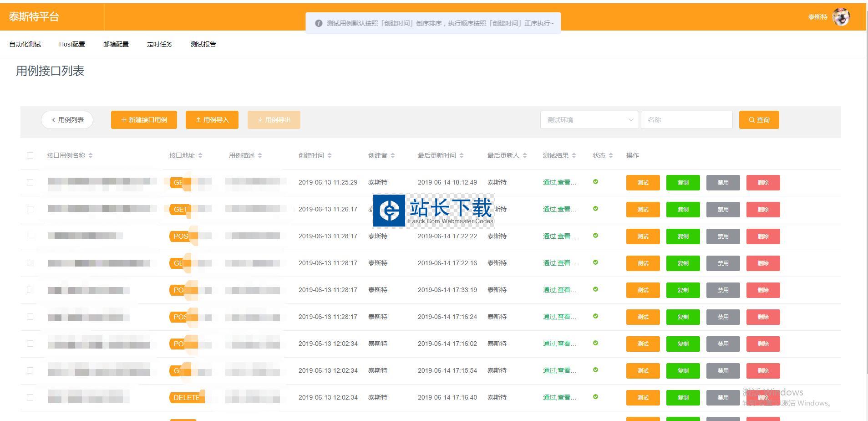Sort by 创建者 column sort icon
Screen dimensions: 868x421
tap(393, 155)
